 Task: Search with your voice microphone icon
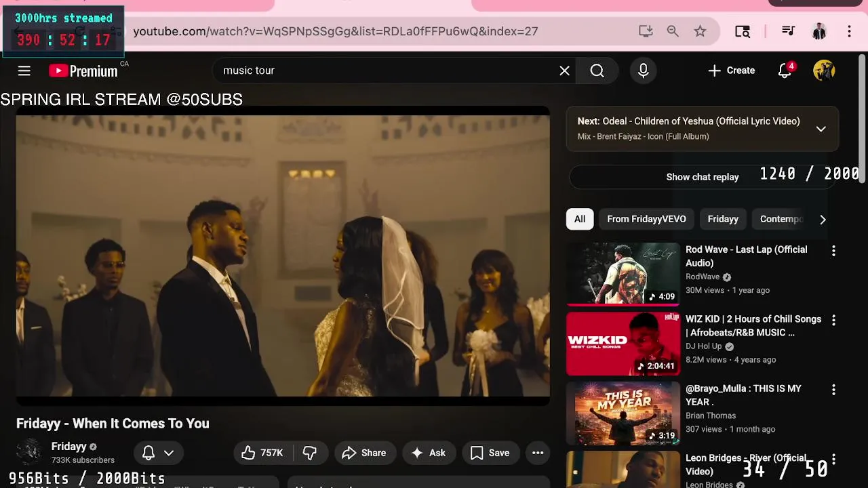[x=644, y=70]
